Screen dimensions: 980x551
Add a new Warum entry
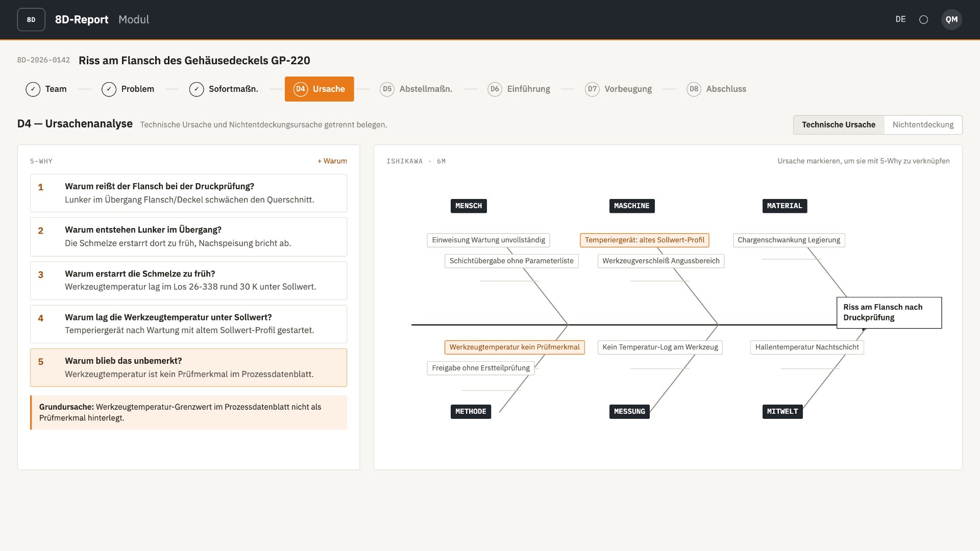[x=332, y=161]
